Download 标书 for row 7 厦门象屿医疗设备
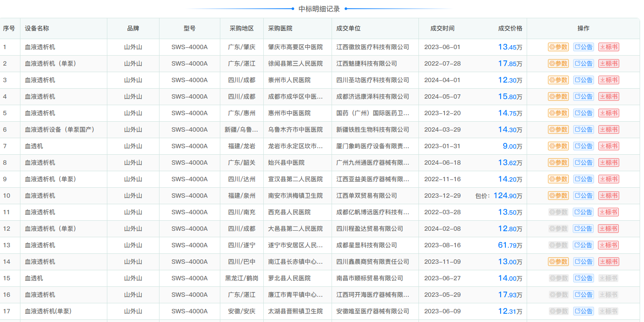 tap(609, 146)
